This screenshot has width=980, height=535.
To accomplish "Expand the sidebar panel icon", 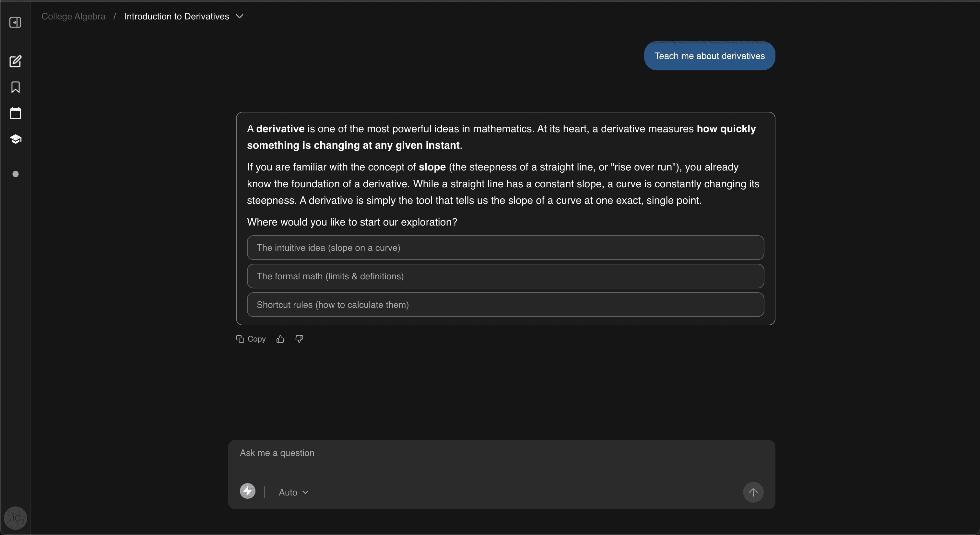I will click(15, 22).
